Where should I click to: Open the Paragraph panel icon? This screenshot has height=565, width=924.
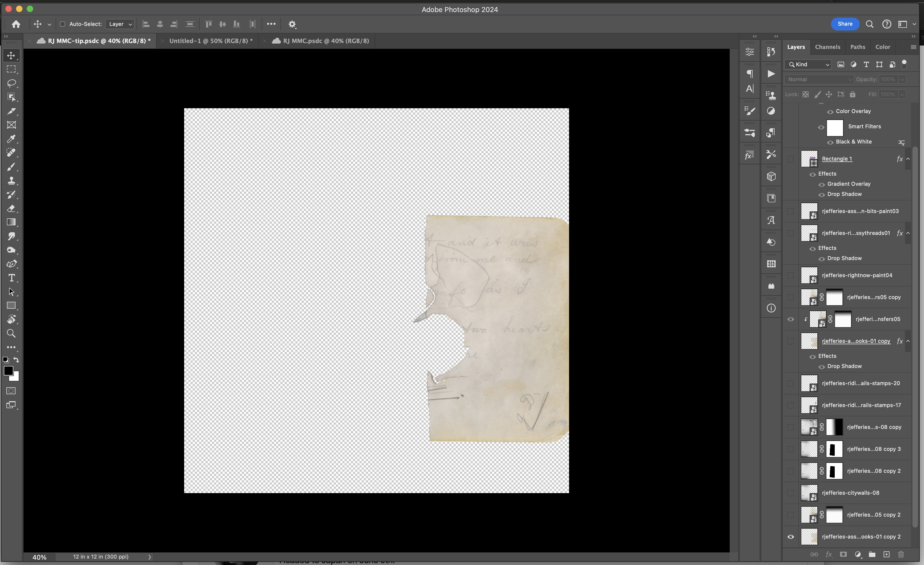click(x=750, y=74)
